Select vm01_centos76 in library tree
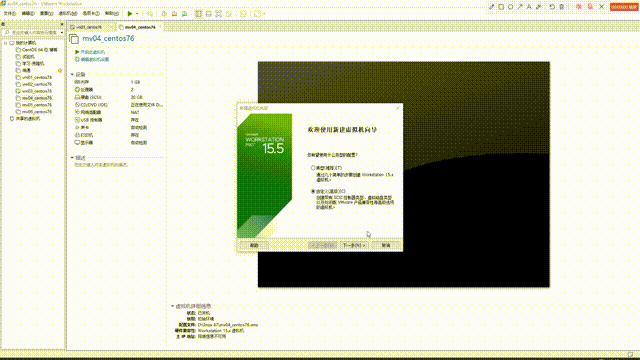The height and width of the screenshot is (360, 640). coord(34,77)
